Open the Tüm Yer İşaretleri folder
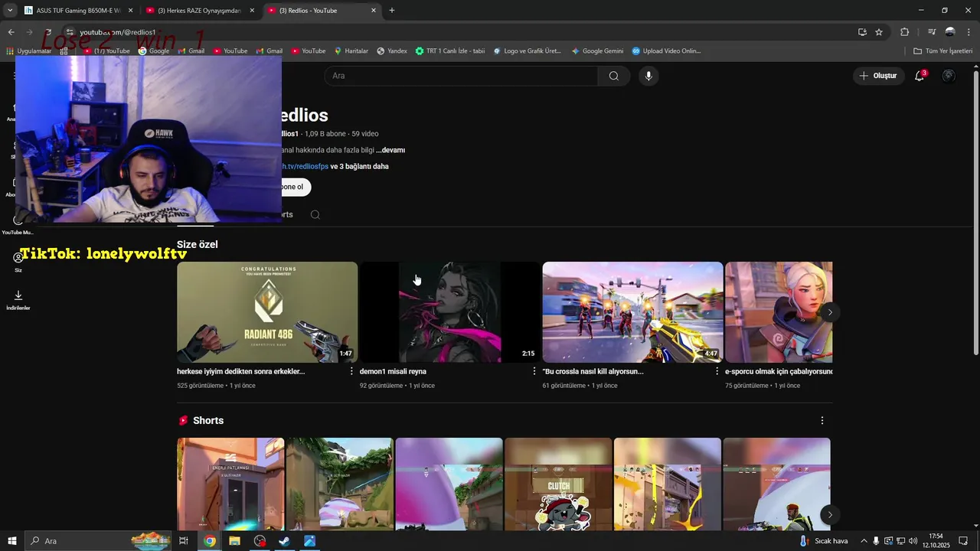The image size is (980, 551). coord(942,51)
